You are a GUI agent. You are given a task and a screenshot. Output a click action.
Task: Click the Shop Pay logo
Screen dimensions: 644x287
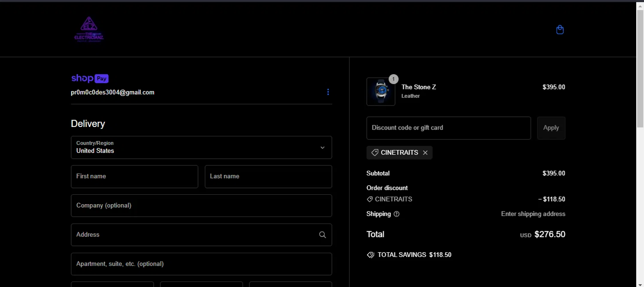[x=90, y=78]
